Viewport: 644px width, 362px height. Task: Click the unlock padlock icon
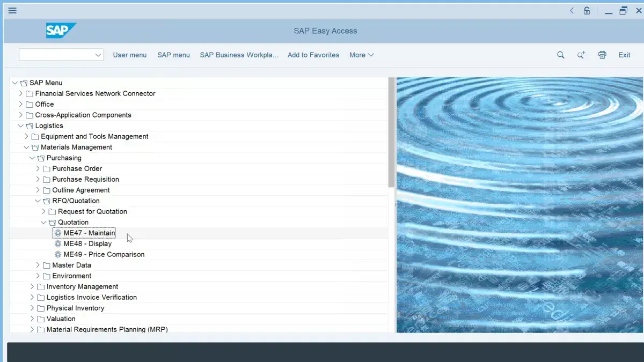click(587, 11)
